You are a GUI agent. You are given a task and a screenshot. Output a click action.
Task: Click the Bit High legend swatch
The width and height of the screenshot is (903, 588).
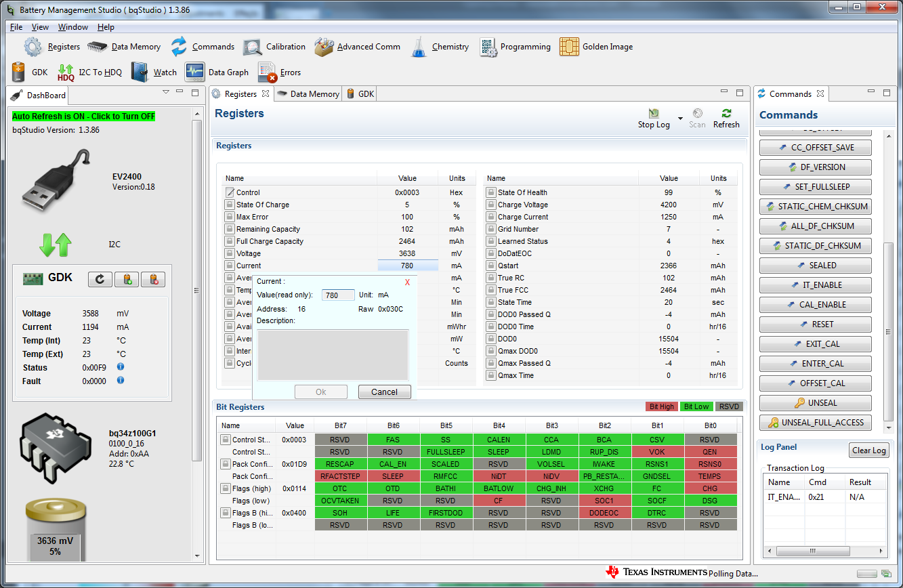pos(662,406)
